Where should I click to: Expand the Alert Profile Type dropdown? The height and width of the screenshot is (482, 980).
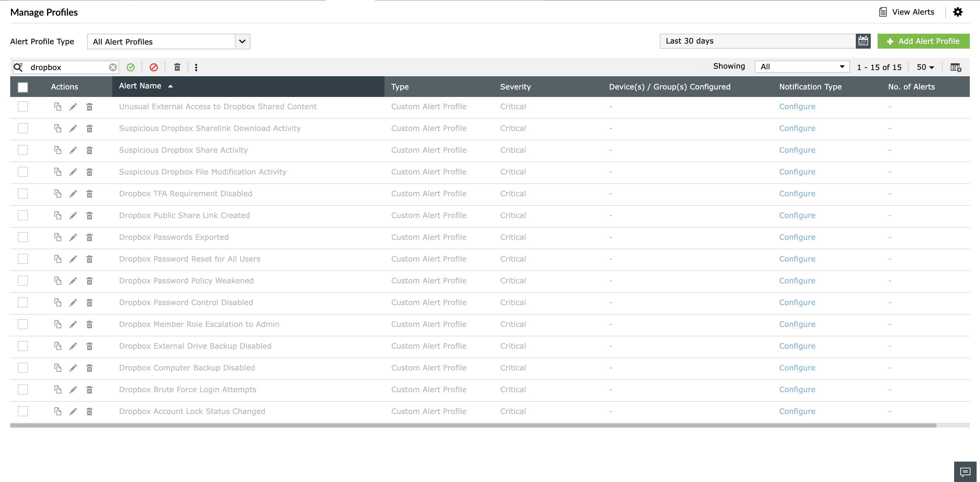click(242, 41)
